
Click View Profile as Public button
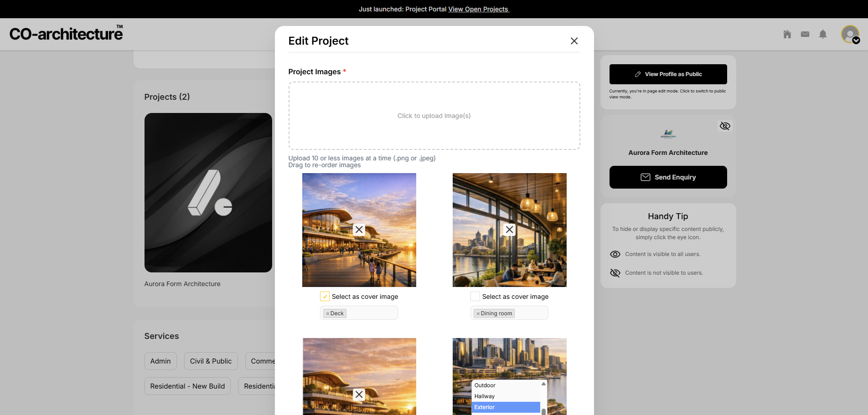[668, 74]
